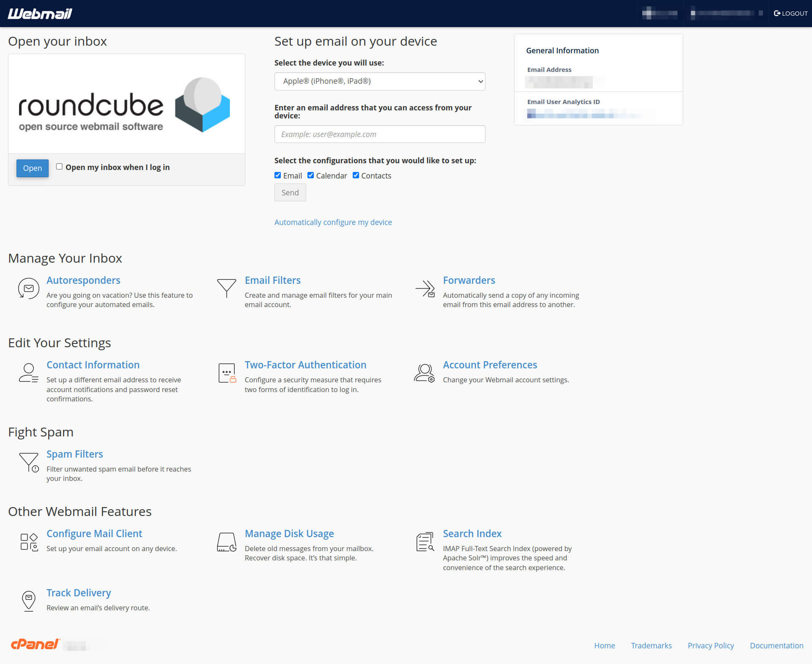812x664 pixels.
Task: Click the Account Preferences gear-person icon
Action: point(425,373)
